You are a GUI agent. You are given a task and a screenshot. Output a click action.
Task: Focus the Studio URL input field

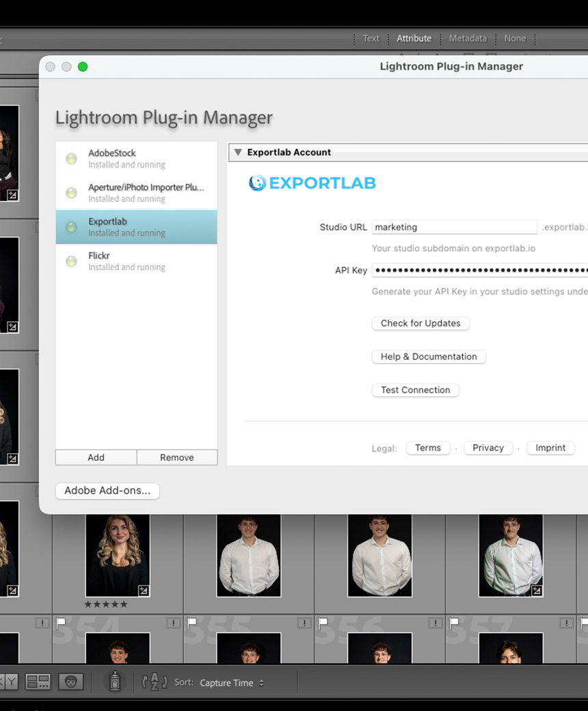[454, 227]
